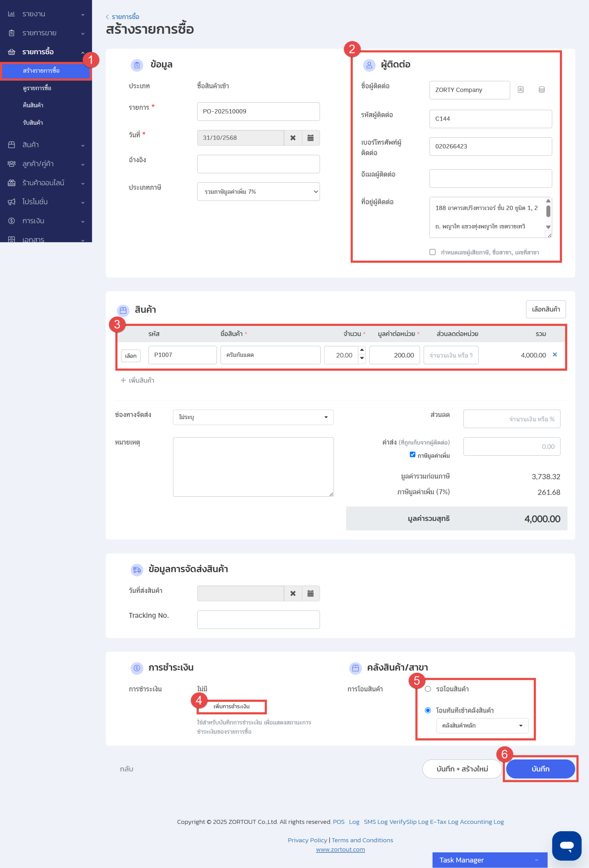Image resolution: width=589 pixels, height=868 pixels.
Task: Click the blue บันทึก save button
Action: (540, 769)
